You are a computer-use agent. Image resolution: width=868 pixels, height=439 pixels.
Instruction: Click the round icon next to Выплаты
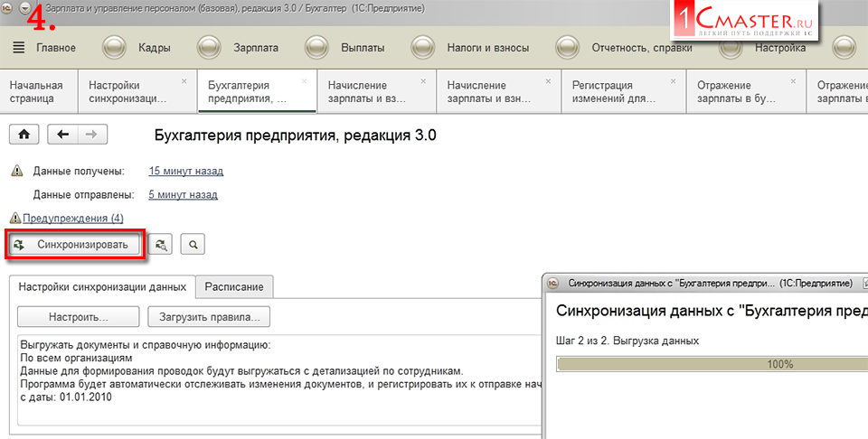point(317,48)
